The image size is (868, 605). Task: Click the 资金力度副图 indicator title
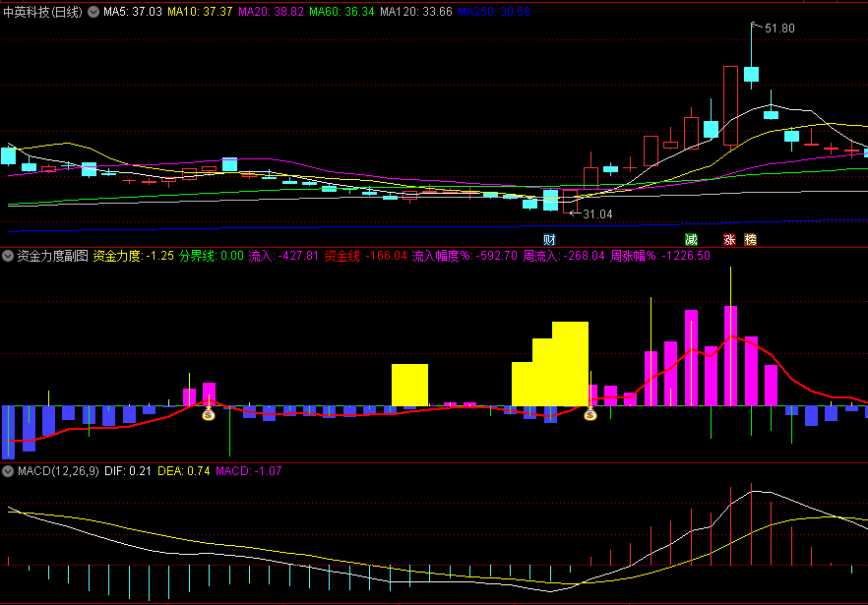(x=52, y=256)
